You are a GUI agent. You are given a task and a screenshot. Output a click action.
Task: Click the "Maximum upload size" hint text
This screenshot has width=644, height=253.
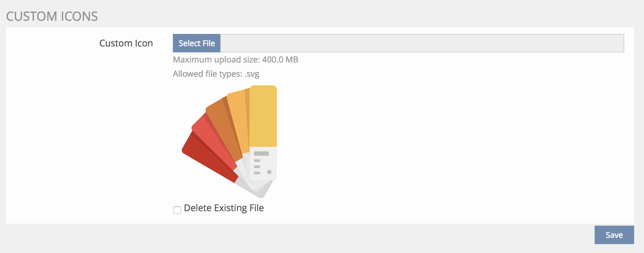tap(235, 60)
